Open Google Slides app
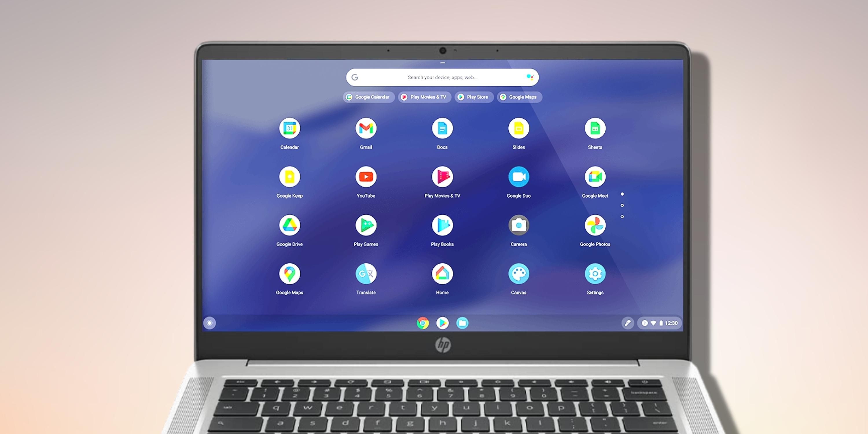868x434 pixels. [519, 133]
